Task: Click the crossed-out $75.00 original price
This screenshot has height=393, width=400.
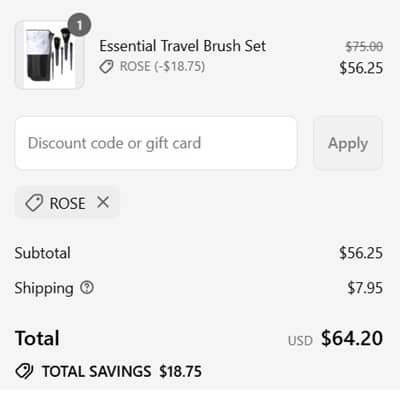Action: click(364, 47)
